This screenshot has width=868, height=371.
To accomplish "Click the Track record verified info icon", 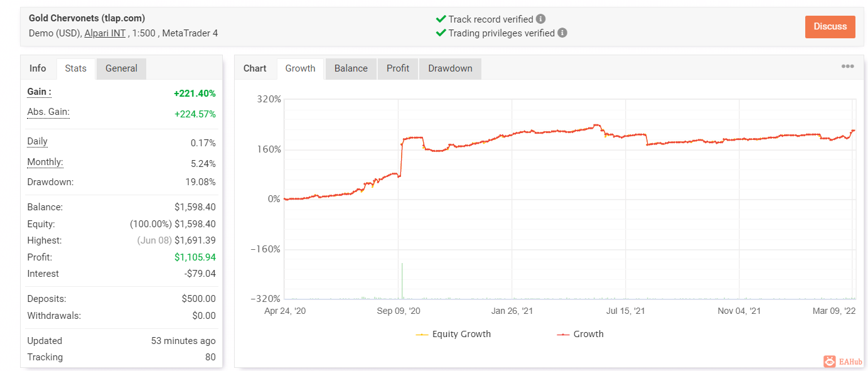I will click(541, 19).
